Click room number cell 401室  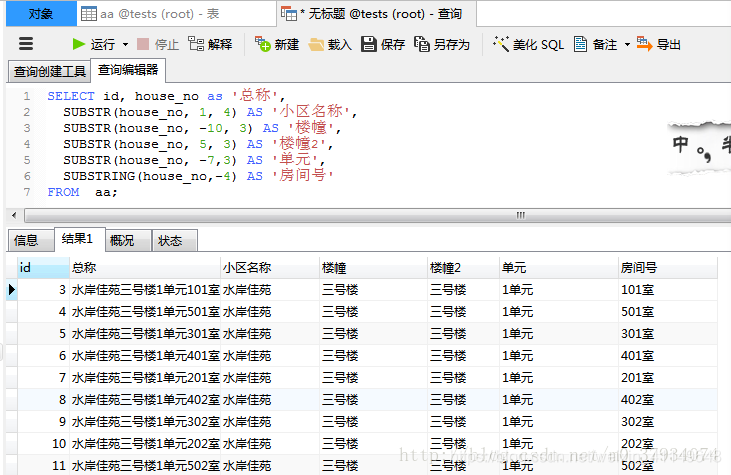point(668,356)
